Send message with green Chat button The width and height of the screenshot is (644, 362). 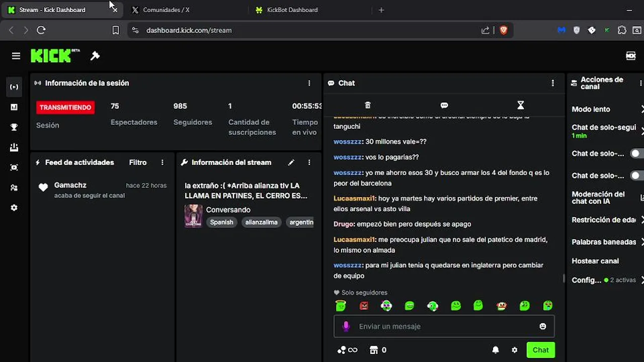tap(541, 350)
